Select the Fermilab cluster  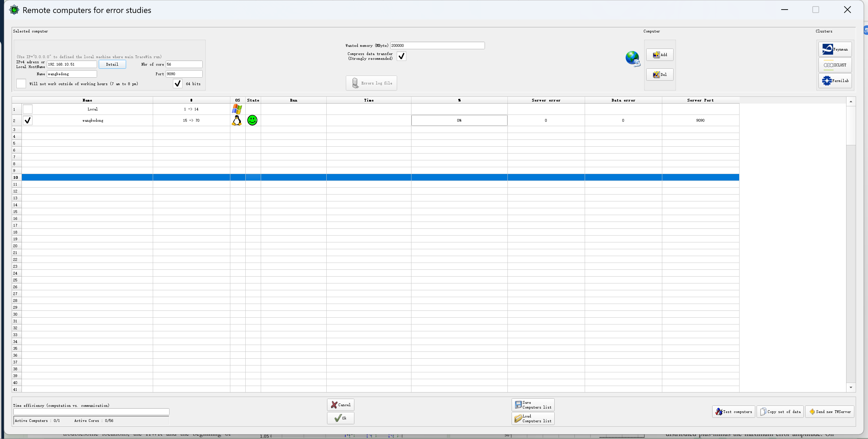[x=835, y=81]
